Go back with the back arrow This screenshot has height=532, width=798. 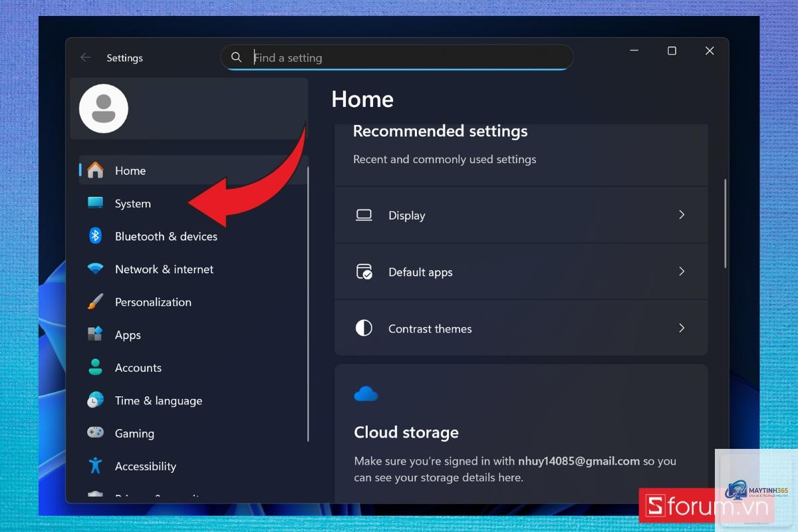[x=85, y=58]
